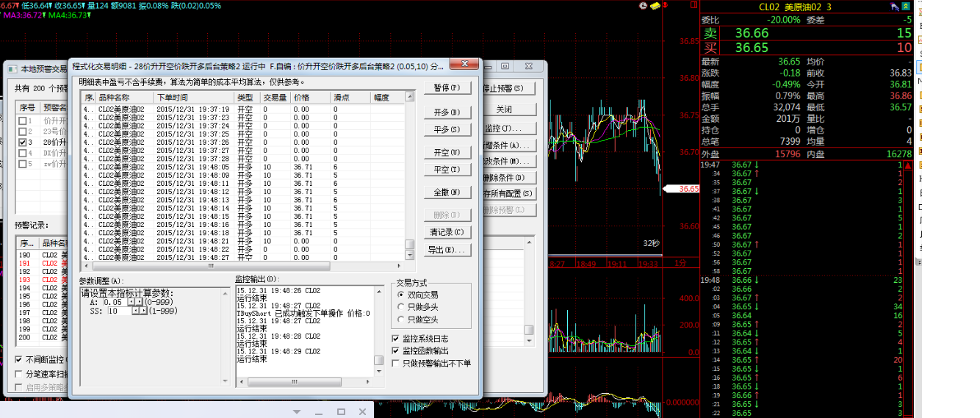980x418 pixels.
Task: Decrease parameter SS using left spinner arrow
Action: point(135,311)
